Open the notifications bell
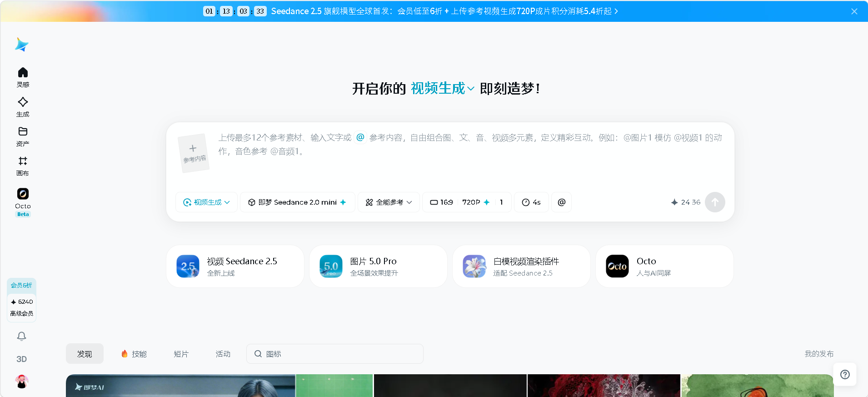 pyautogui.click(x=21, y=336)
